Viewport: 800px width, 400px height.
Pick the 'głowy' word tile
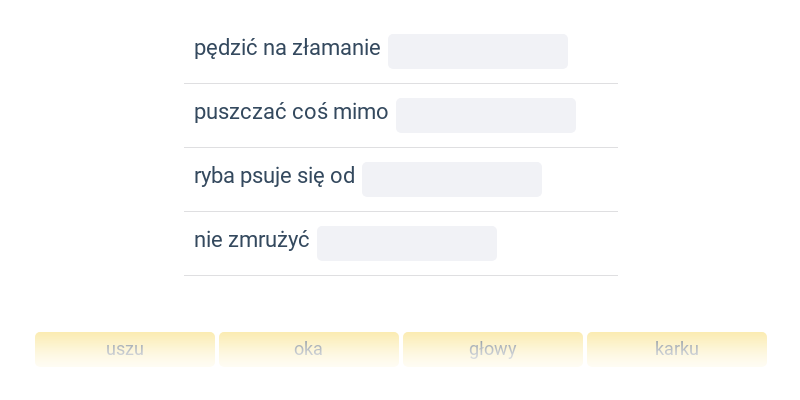pos(493,349)
